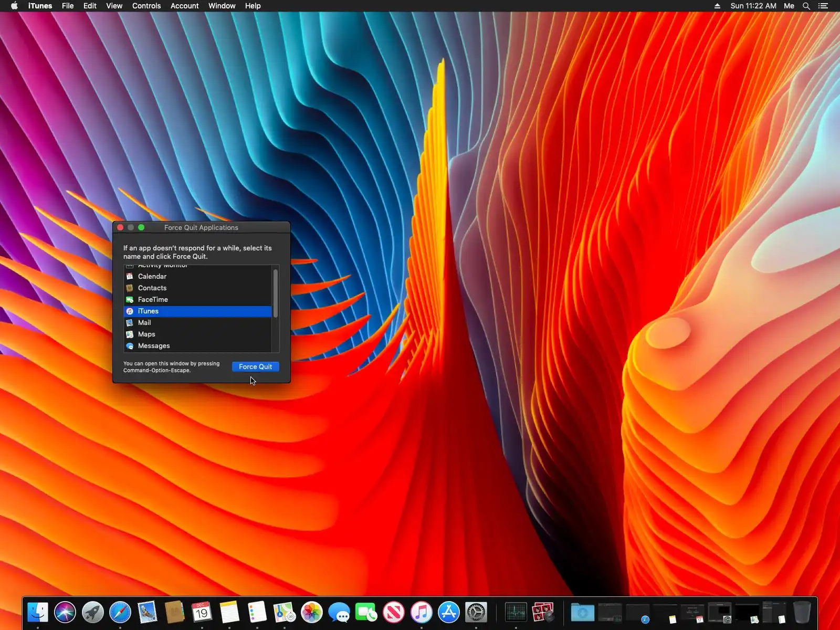Open the Help menu
Screen dimensions: 840x630
(253, 6)
